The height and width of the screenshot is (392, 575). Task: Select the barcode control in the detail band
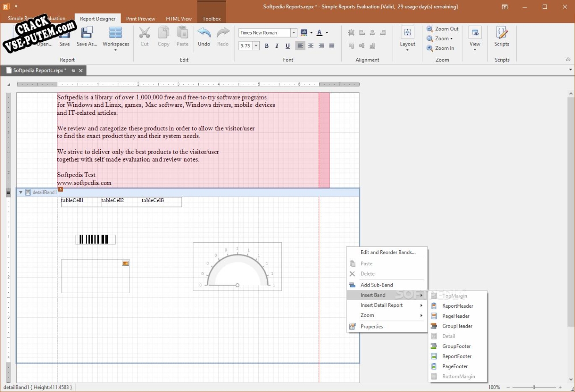[x=95, y=239]
